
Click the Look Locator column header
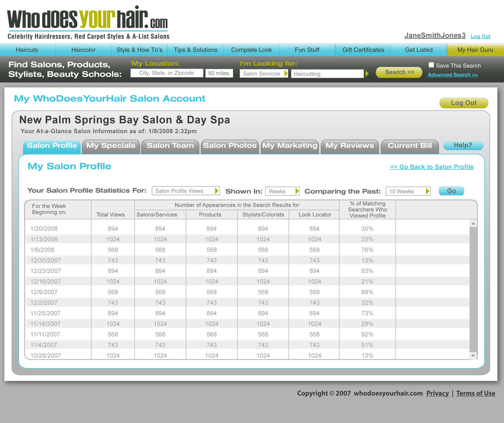tap(315, 214)
